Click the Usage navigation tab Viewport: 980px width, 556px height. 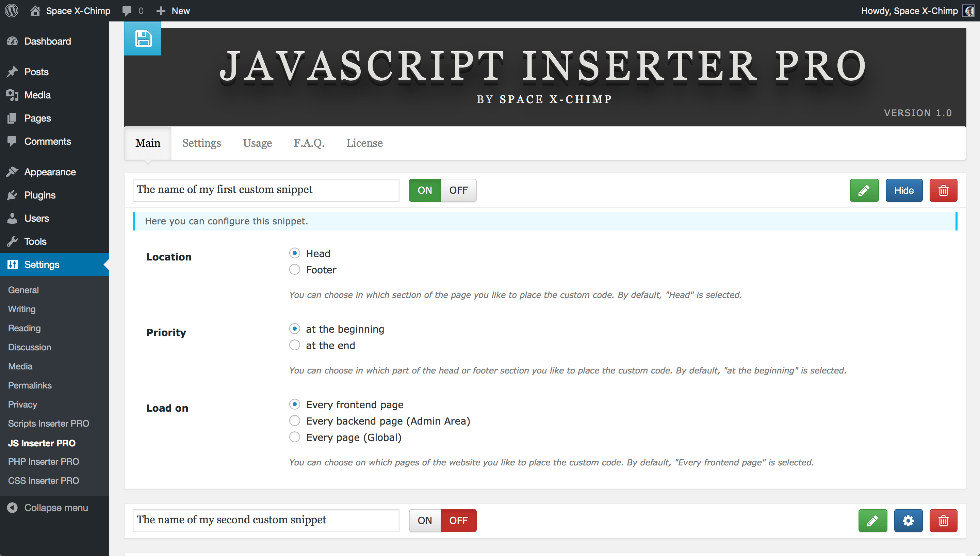pos(257,143)
